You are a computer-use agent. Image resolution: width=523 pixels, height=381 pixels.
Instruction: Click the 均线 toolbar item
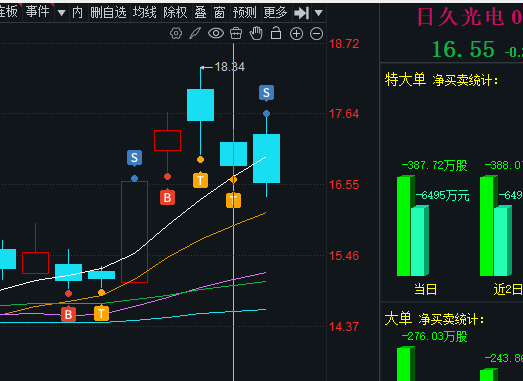pyautogui.click(x=145, y=13)
